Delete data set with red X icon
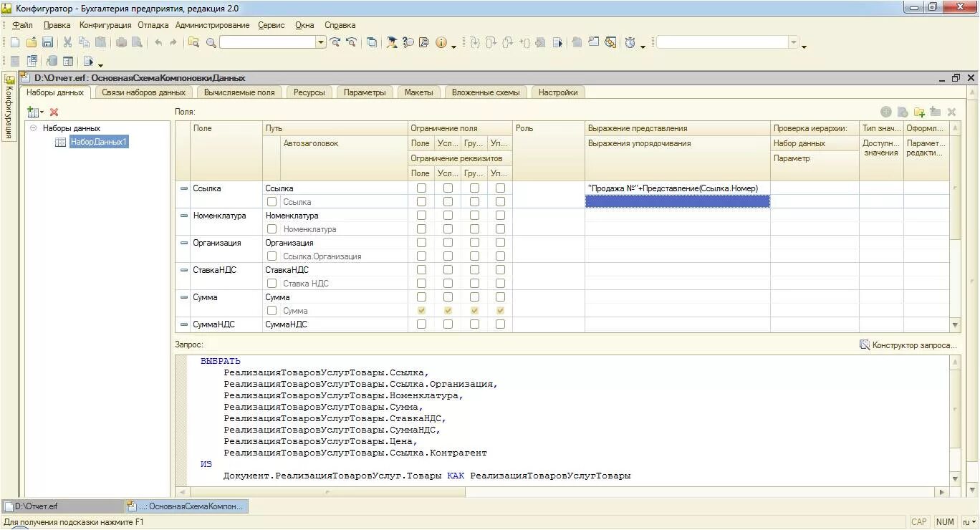980x530 pixels. click(x=54, y=112)
